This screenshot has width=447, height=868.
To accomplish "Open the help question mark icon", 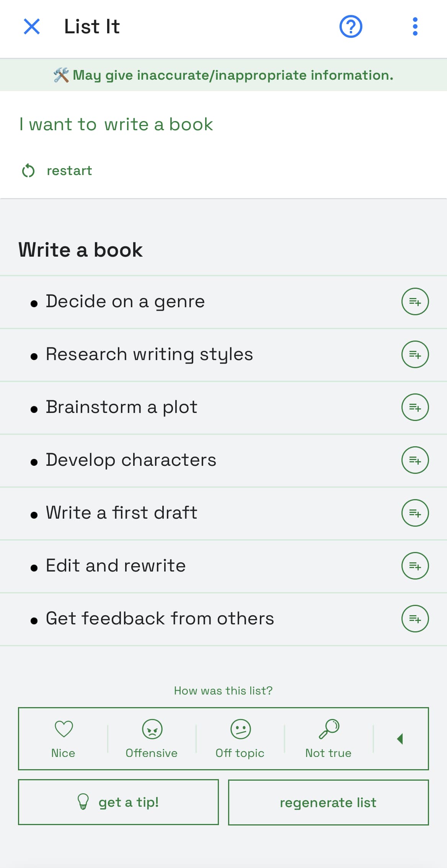I will coord(351,27).
